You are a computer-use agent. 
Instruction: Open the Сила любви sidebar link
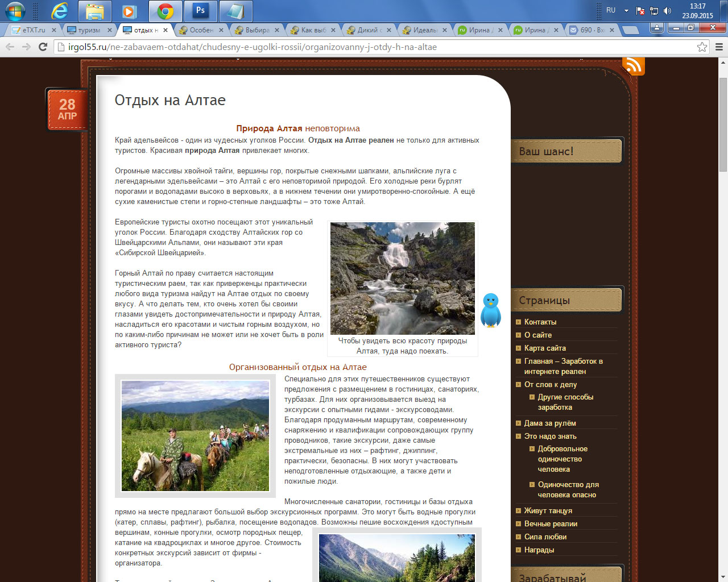(x=545, y=537)
